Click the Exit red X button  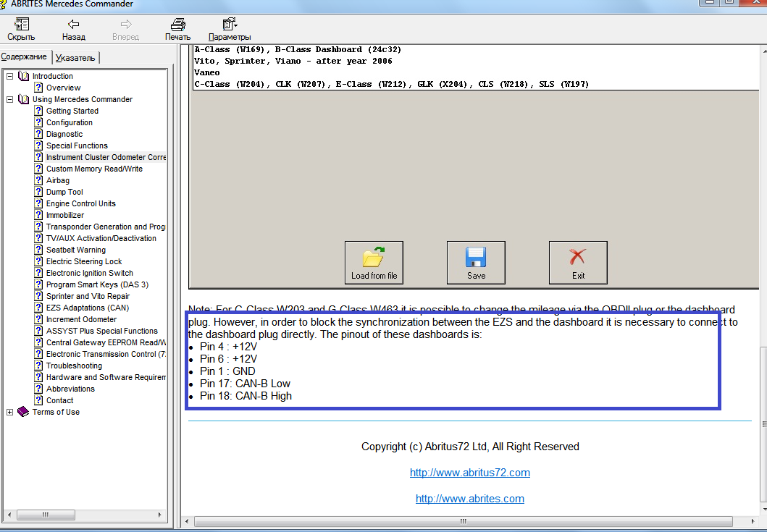578,263
